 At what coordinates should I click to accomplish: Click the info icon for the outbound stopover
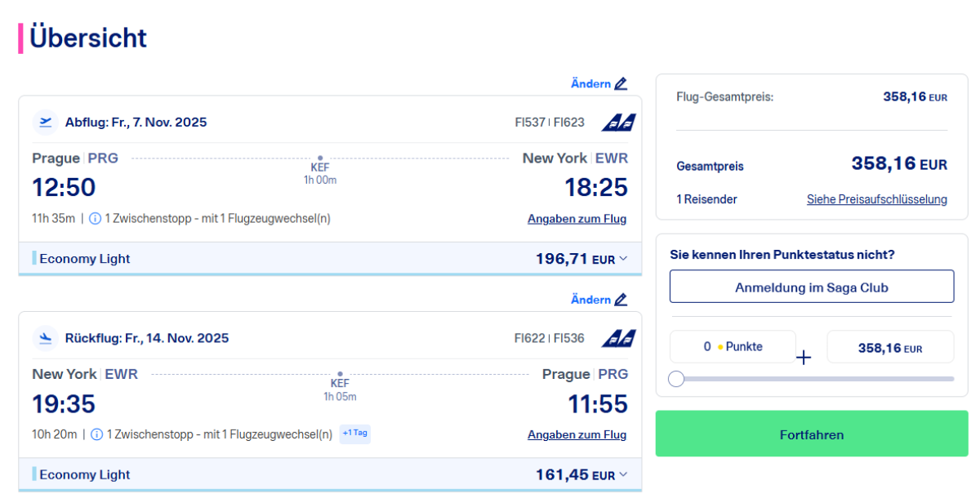[95, 219]
